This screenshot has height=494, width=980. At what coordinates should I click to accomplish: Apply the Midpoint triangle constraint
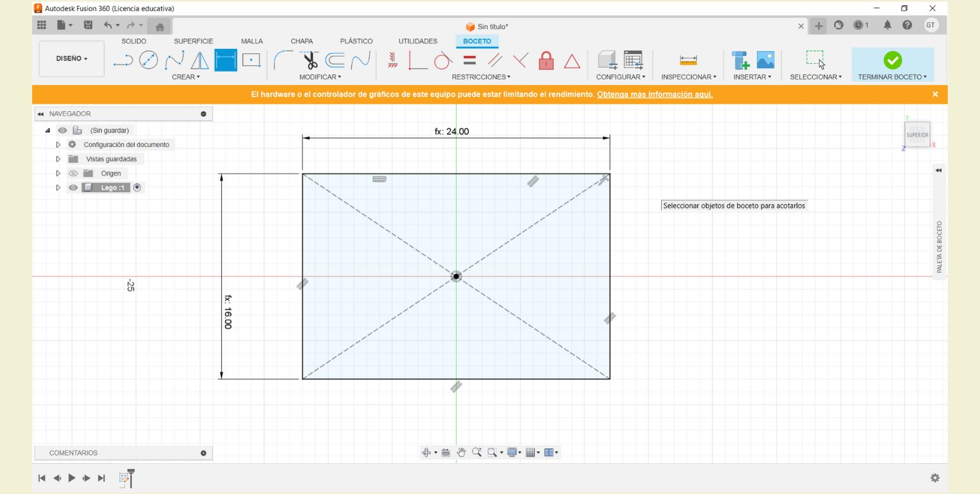572,61
